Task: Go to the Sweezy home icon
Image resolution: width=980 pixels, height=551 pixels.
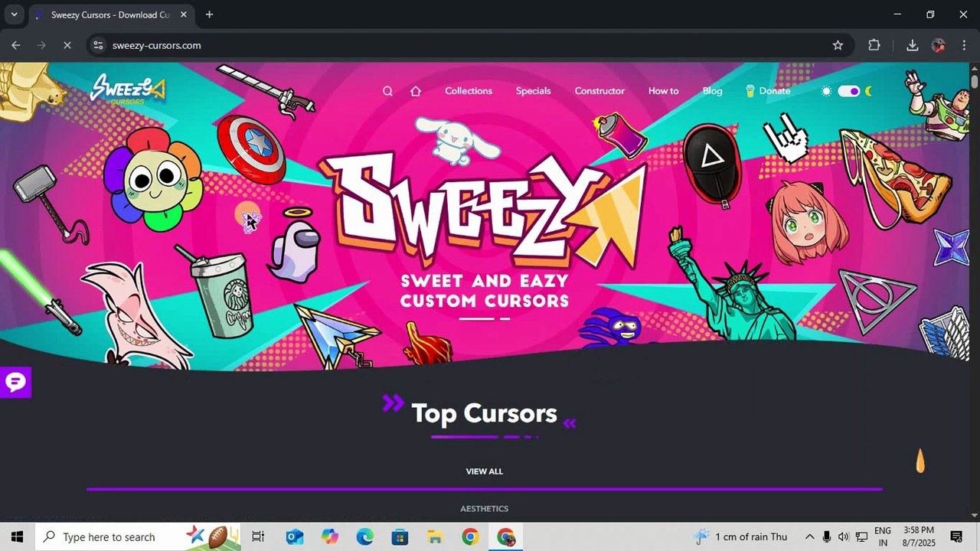Action: tap(416, 91)
